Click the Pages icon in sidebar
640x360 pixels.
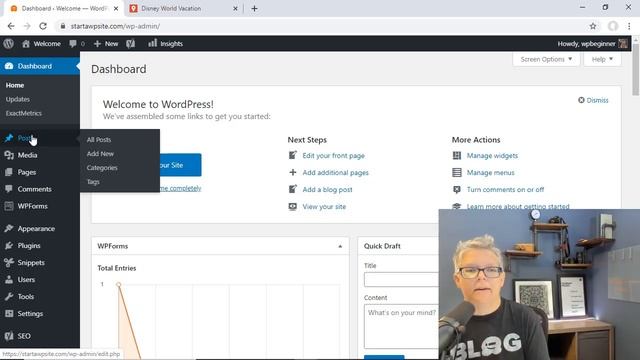(9, 172)
